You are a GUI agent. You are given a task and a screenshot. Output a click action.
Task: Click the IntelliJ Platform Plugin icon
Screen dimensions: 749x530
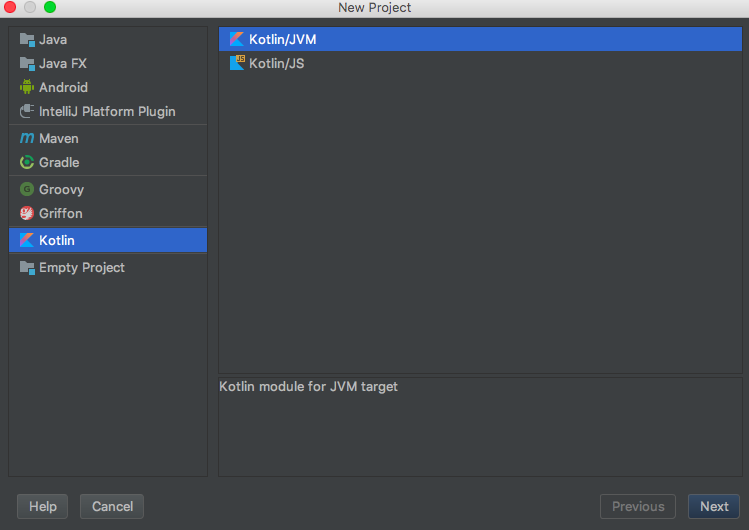click(27, 111)
